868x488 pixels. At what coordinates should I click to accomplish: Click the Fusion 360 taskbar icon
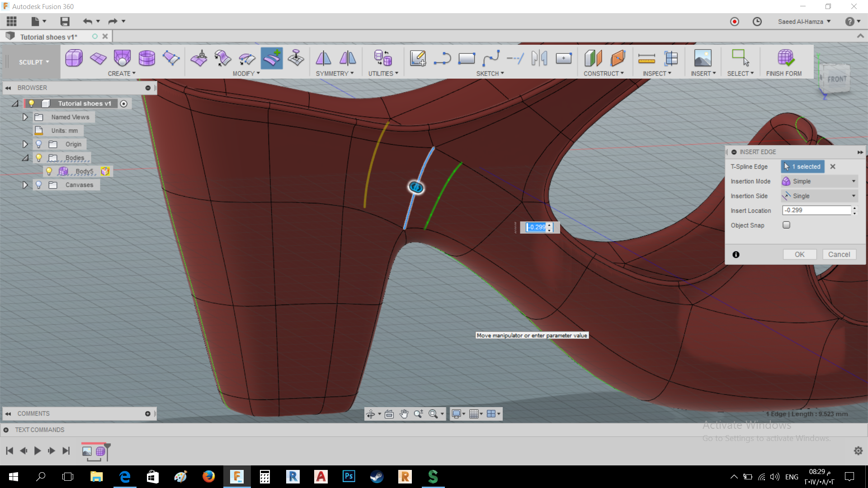click(237, 477)
